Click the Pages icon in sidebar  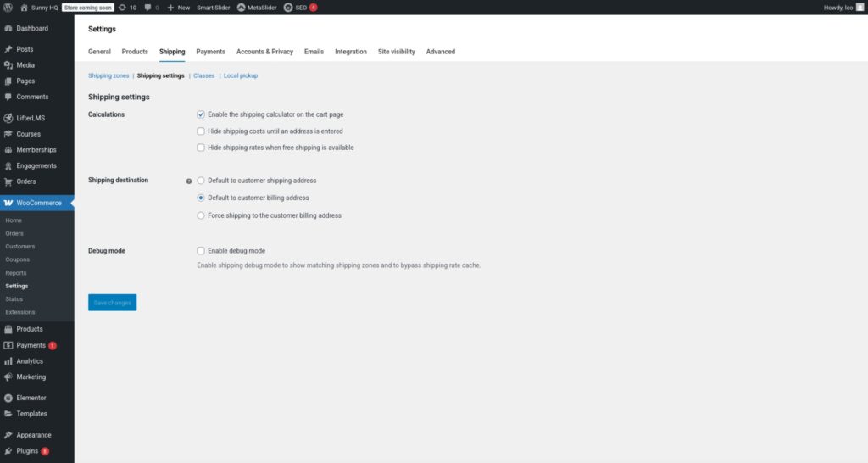[8, 81]
